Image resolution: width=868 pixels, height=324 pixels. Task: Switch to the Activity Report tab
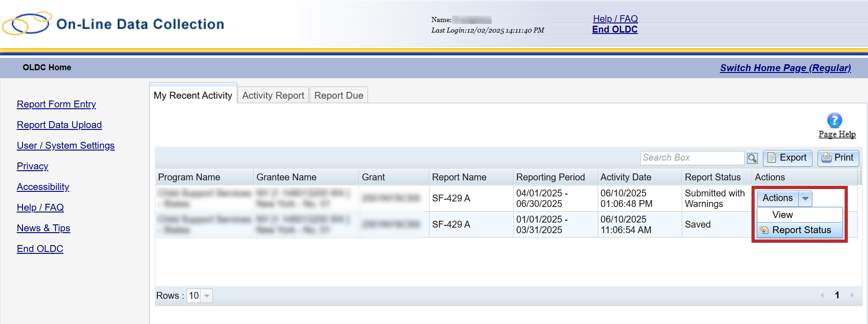(273, 95)
